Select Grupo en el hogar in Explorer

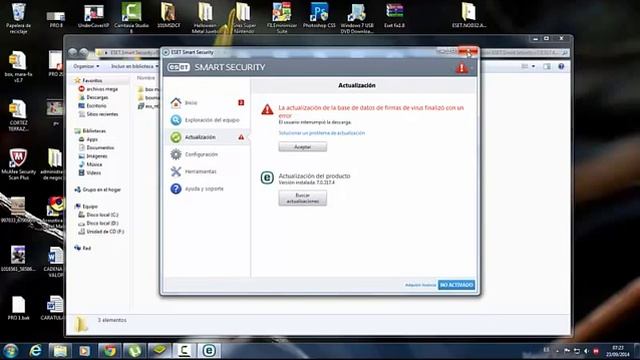(x=101, y=190)
